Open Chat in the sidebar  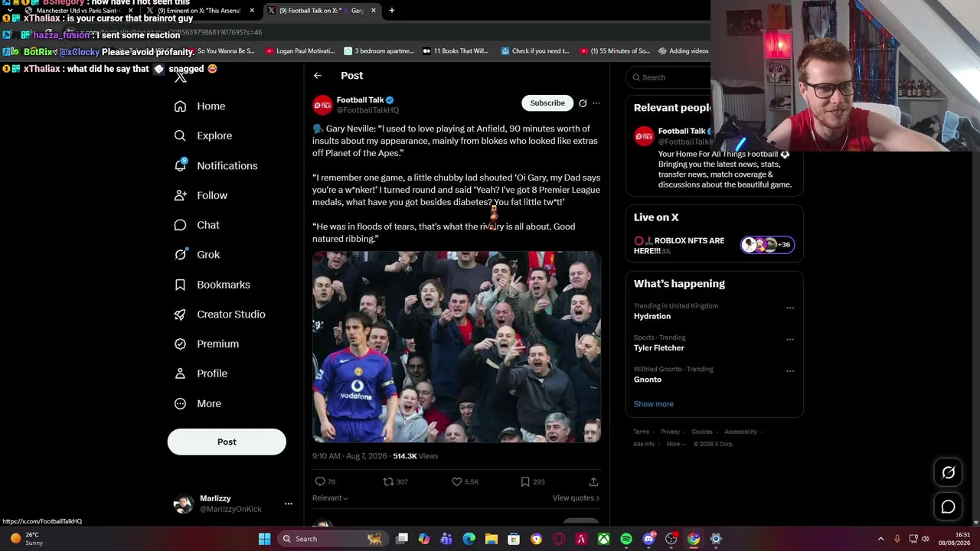coord(197,225)
